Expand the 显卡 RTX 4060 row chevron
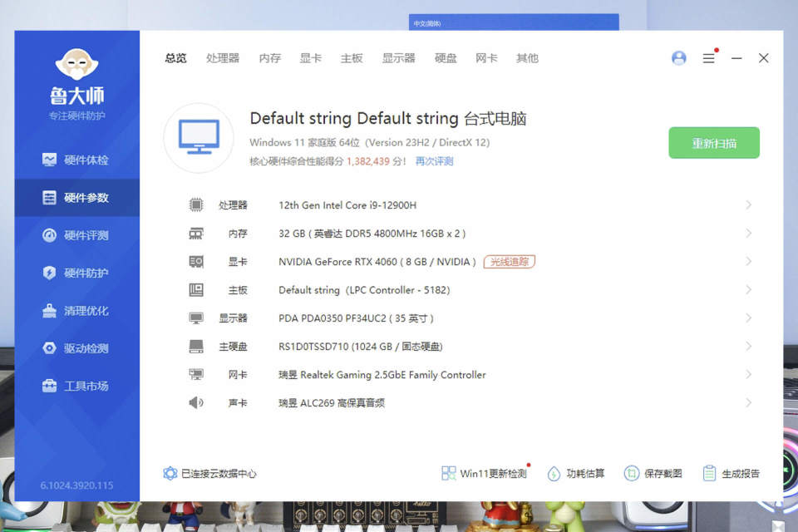The height and width of the screenshot is (532, 798). (x=748, y=261)
